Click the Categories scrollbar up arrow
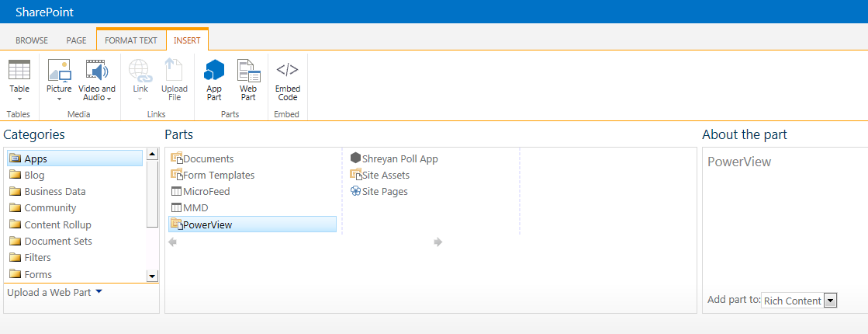This screenshot has width=868, height=334. 152,155
